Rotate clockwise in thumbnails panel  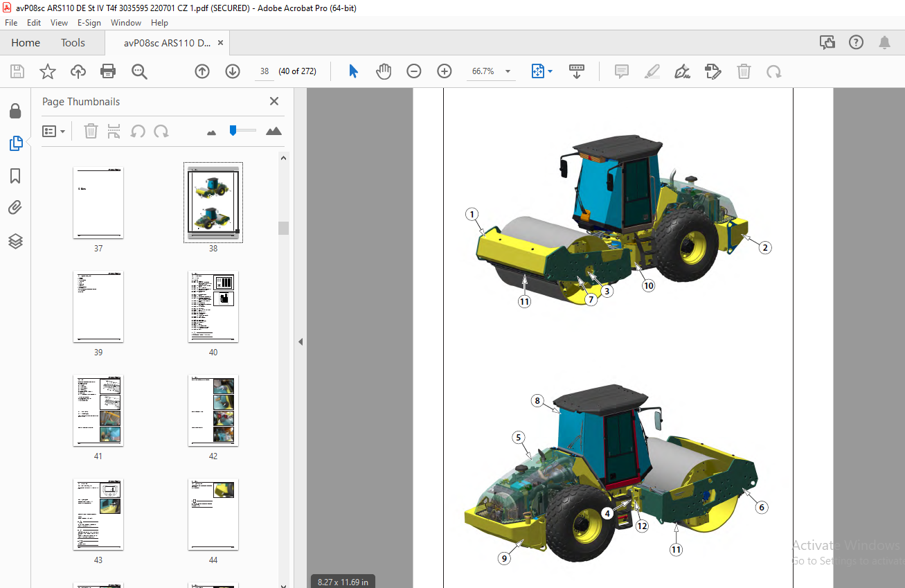click(x=161, y=131)
